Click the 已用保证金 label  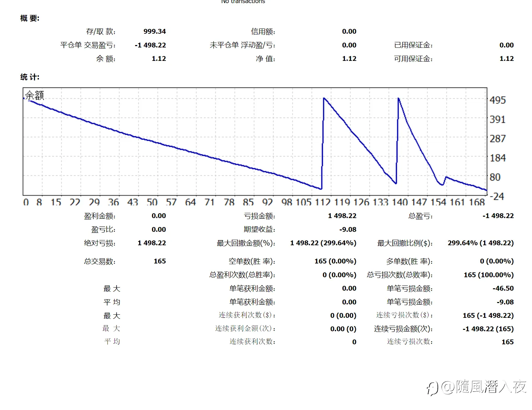click(413, 45)
